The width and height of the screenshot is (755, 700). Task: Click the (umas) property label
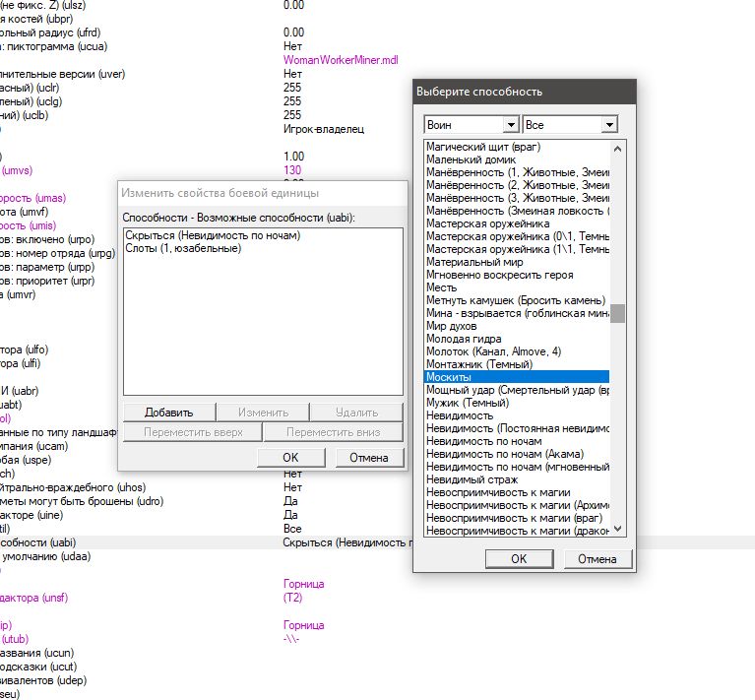point(32,198)
